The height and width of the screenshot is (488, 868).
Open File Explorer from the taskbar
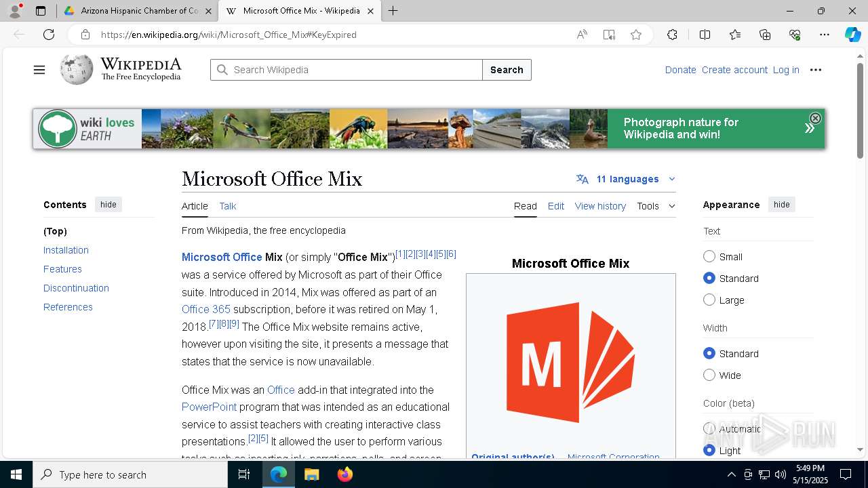311,474
